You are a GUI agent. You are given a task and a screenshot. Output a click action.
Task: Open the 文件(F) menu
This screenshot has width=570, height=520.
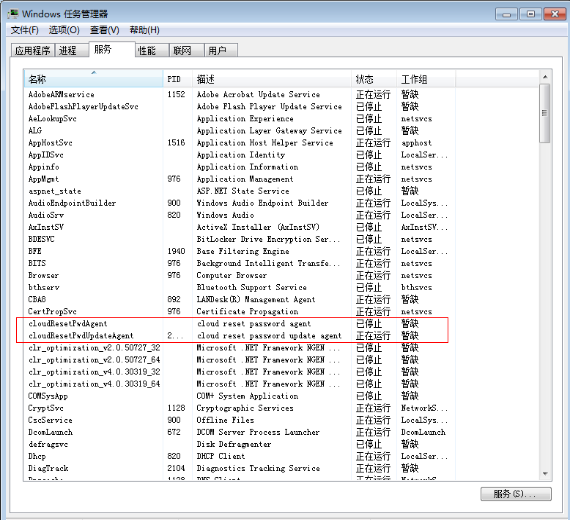pos(24,30)
